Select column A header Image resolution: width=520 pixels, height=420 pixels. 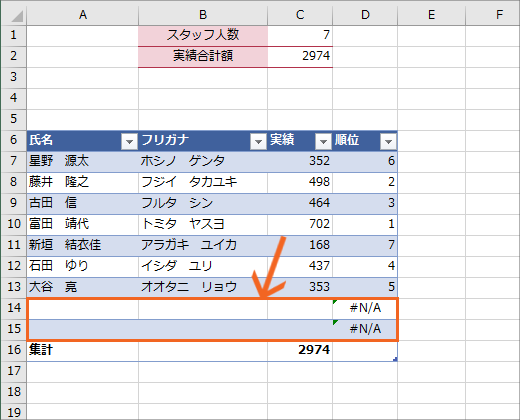83,15
